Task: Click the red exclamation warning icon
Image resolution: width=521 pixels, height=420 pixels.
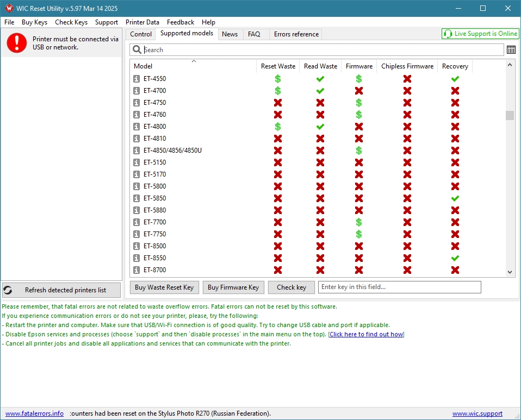Action: 17,43
